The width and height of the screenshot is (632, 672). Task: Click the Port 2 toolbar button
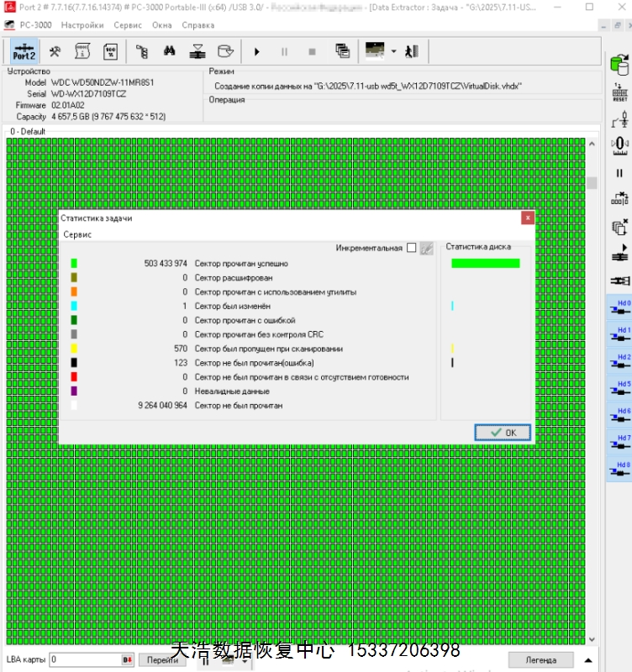click(x=24, y=51)
